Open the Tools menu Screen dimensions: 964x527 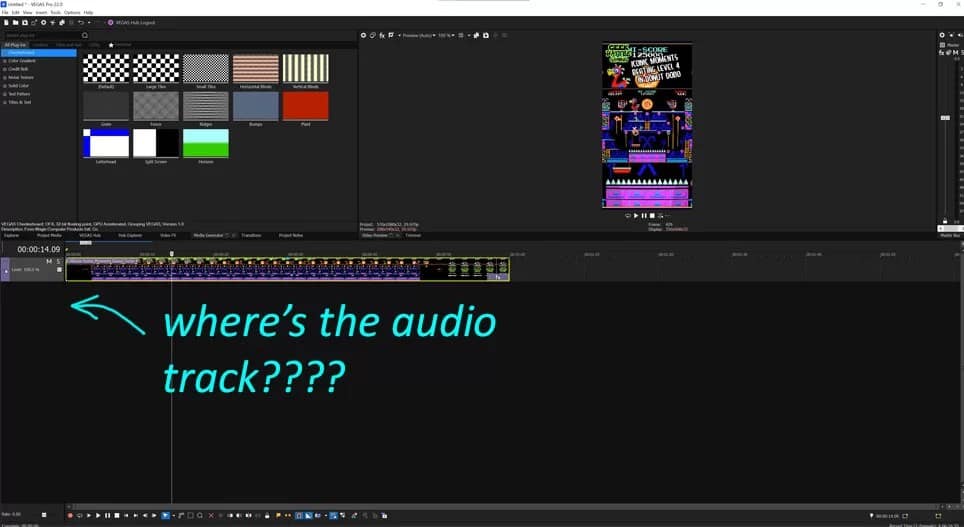[x=55, y=12]
